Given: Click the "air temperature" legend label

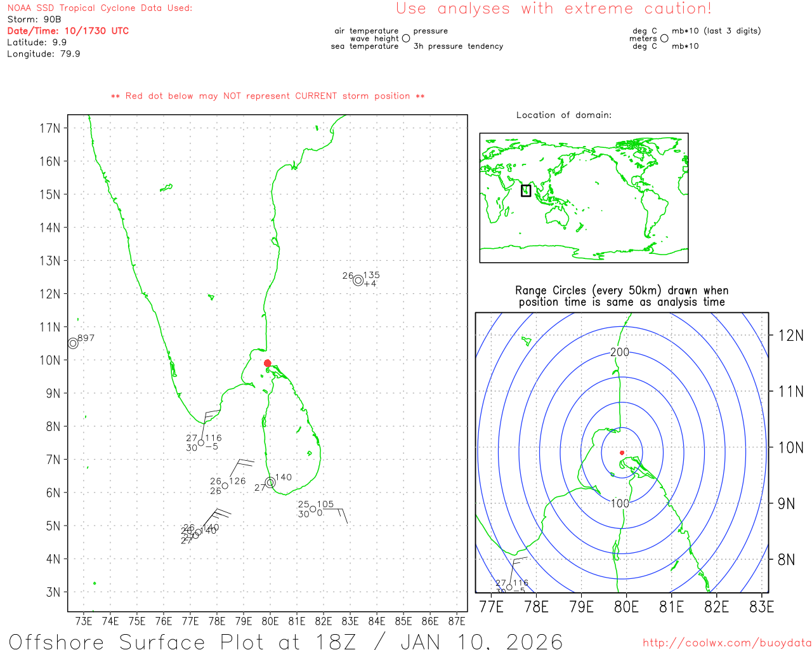Looking at the screenshot, I should click(x=367, y=31).
